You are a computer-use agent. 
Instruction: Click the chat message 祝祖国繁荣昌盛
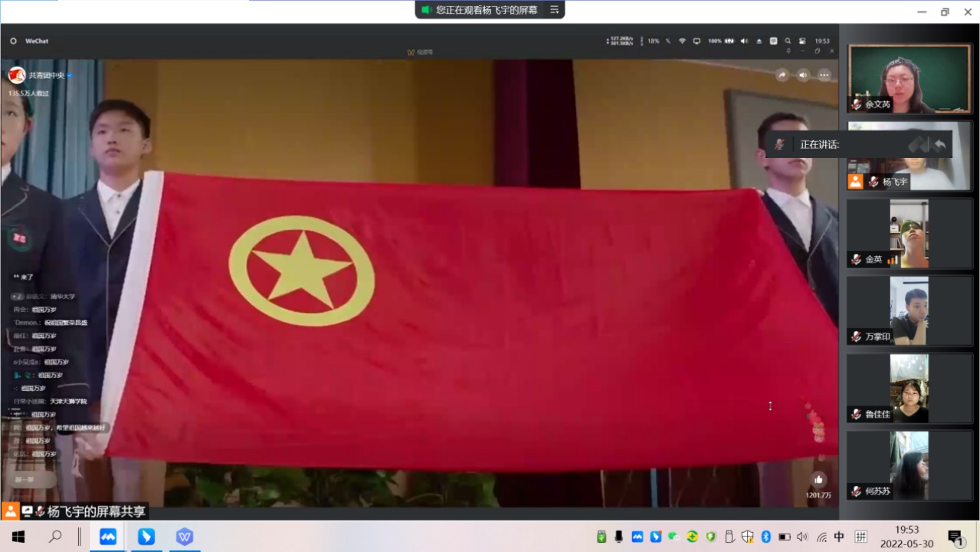coord(66,323)
